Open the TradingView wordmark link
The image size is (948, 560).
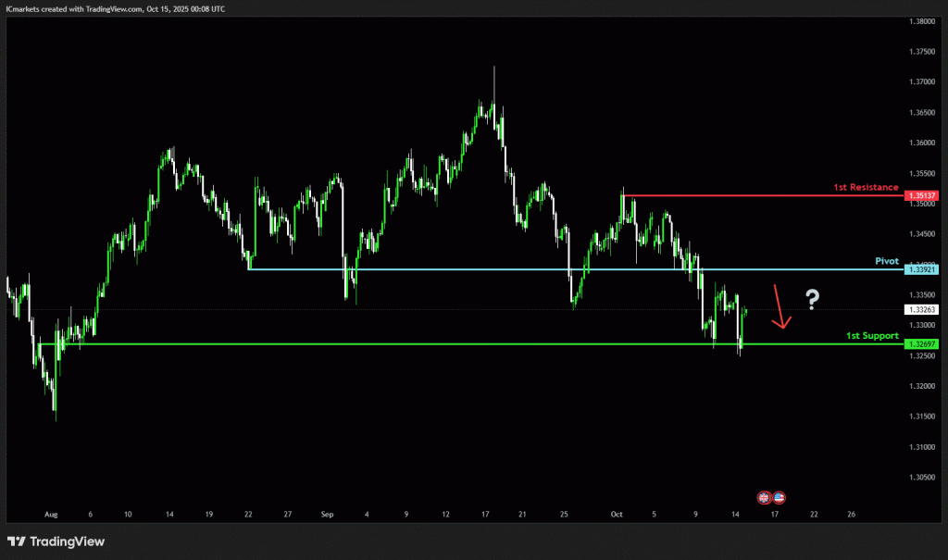(67, 541)
